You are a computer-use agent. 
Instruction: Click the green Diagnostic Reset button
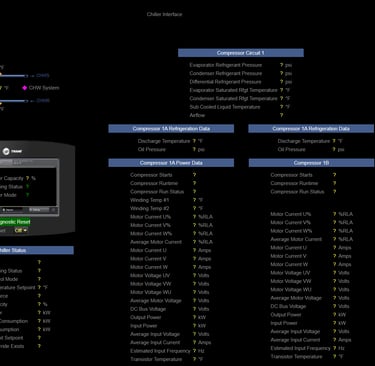tap(15, 222)
